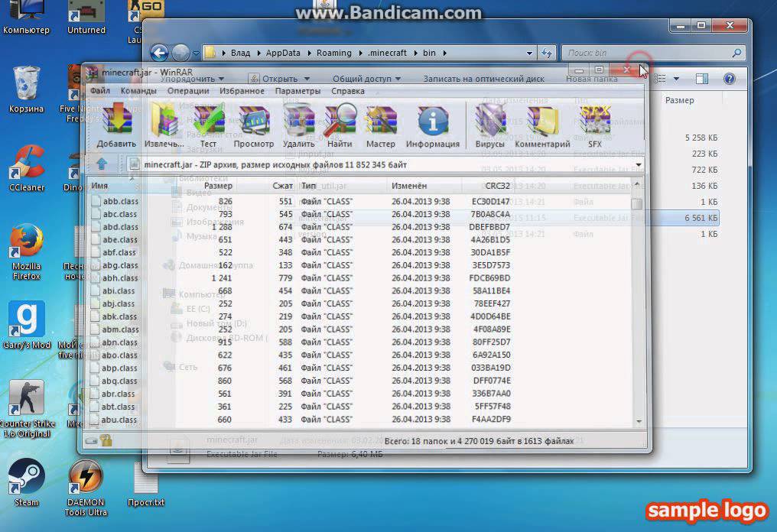The width and height of the screenshot is (777, 532).
Task: Click the WinRAR file list scrollbar thumb
Action: 637,203
